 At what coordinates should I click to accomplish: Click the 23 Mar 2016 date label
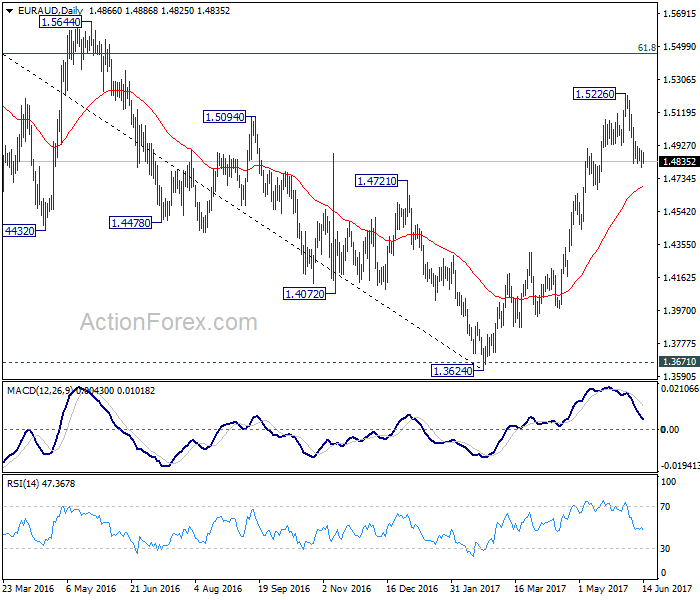coord(28,589)
